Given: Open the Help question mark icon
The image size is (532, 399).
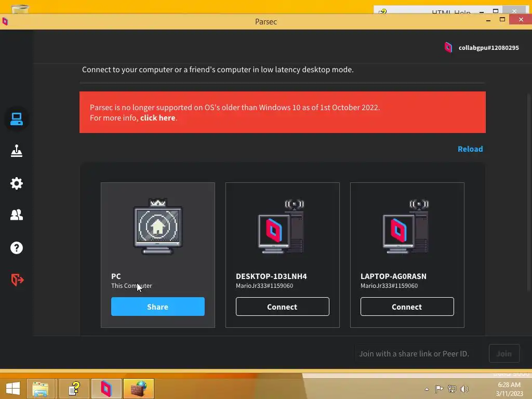Looking at the screenshot, I should (16, 248).
